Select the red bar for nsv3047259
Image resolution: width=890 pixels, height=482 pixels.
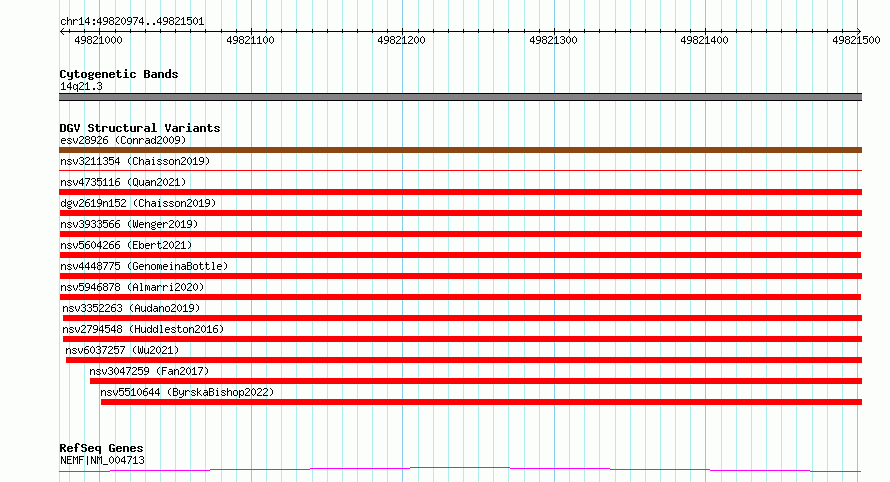click(x=476, y=381)
